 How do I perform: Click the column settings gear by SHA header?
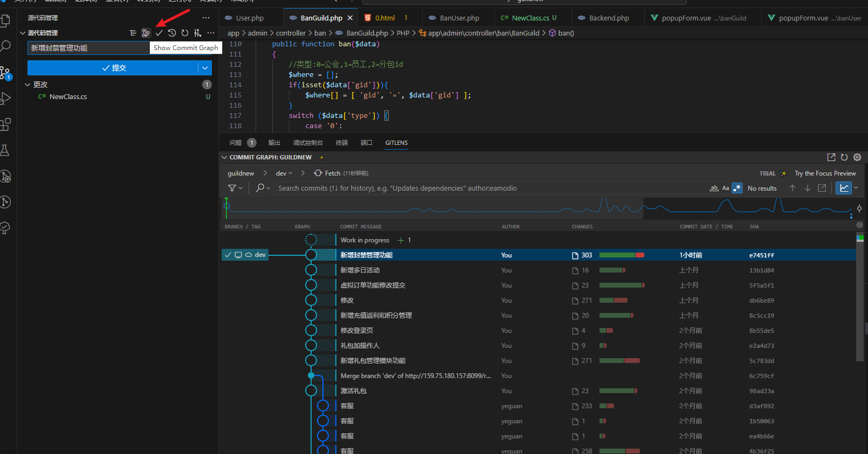click(x=859, y=225)
